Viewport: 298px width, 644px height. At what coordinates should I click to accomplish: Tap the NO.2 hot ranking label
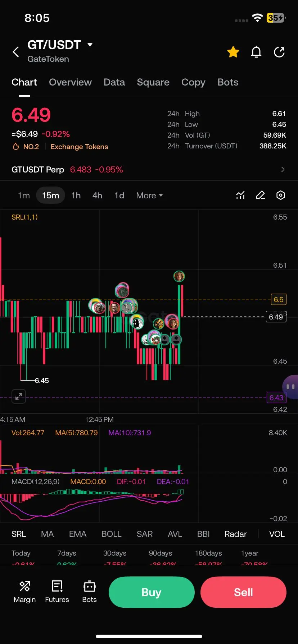(26, 147)
